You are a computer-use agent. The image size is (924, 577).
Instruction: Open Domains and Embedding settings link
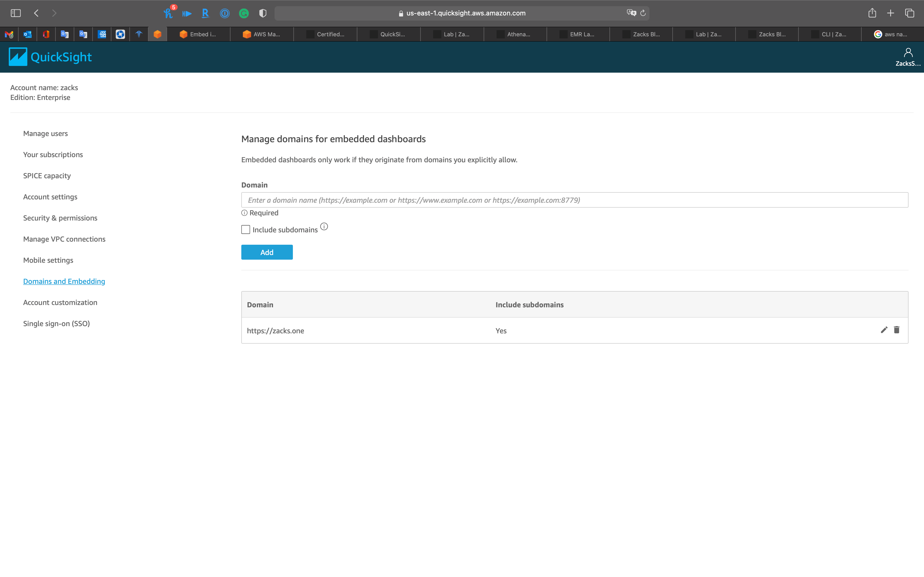64,281
